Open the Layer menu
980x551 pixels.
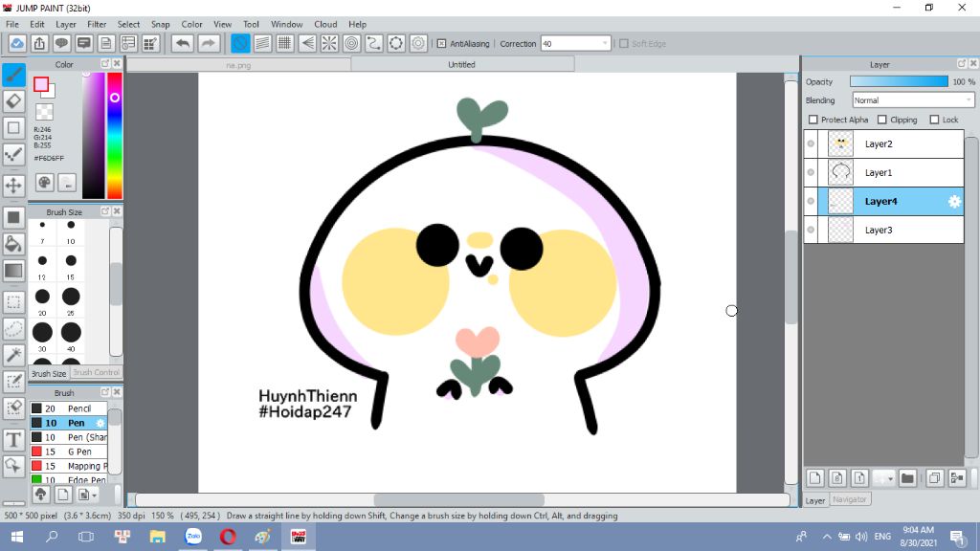66,24
